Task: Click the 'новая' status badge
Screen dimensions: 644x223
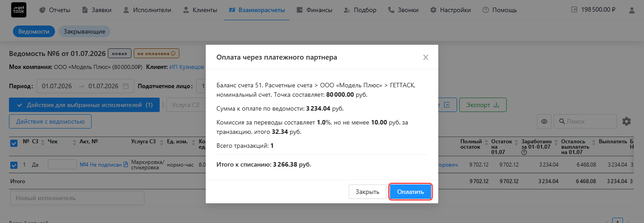Action: click(x=120, y=54)
